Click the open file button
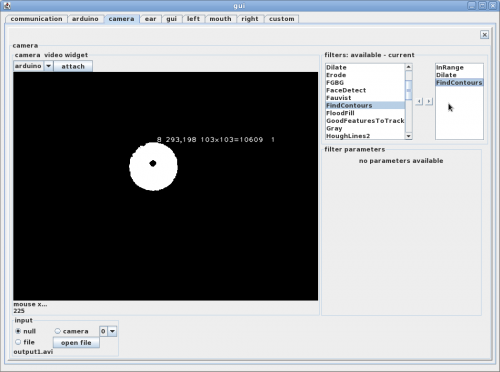500x372 pixels. tap(76, 343)
